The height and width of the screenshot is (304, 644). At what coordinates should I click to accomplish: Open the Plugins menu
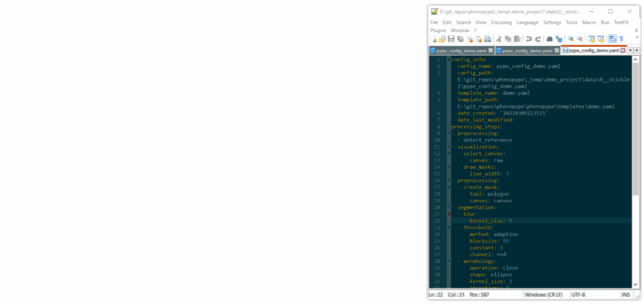click(438, 31)
